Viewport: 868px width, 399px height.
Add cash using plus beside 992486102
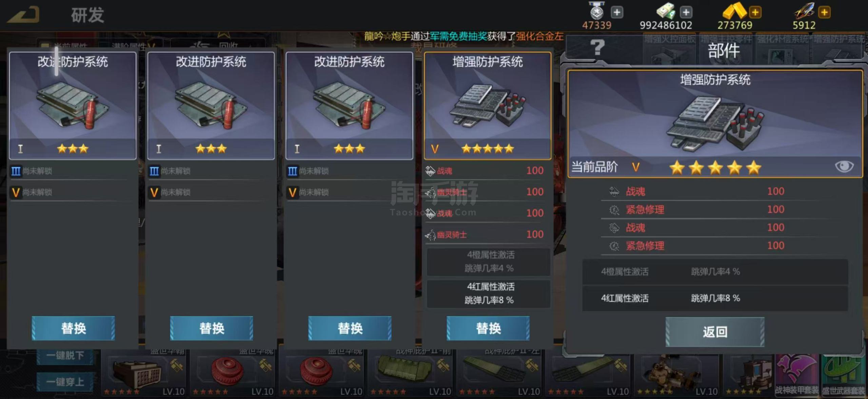pos(686,13)
